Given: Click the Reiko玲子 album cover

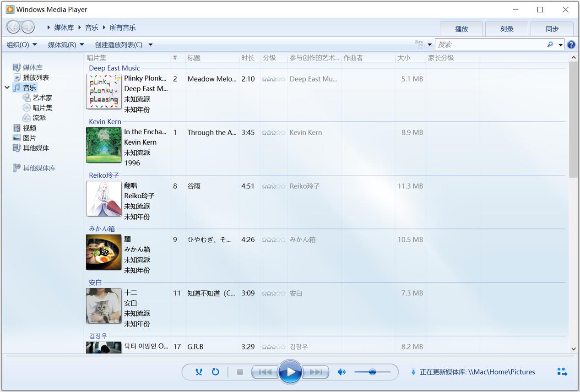Looking at the screenshot, I should [104, 199].
